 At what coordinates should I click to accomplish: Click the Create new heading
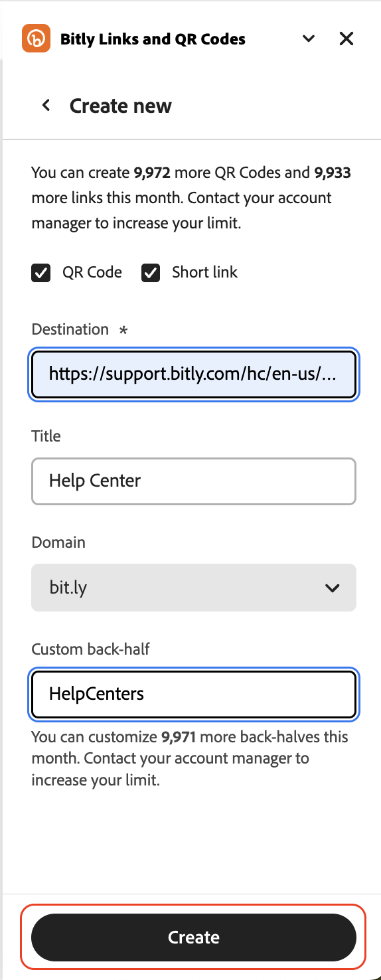121,106
